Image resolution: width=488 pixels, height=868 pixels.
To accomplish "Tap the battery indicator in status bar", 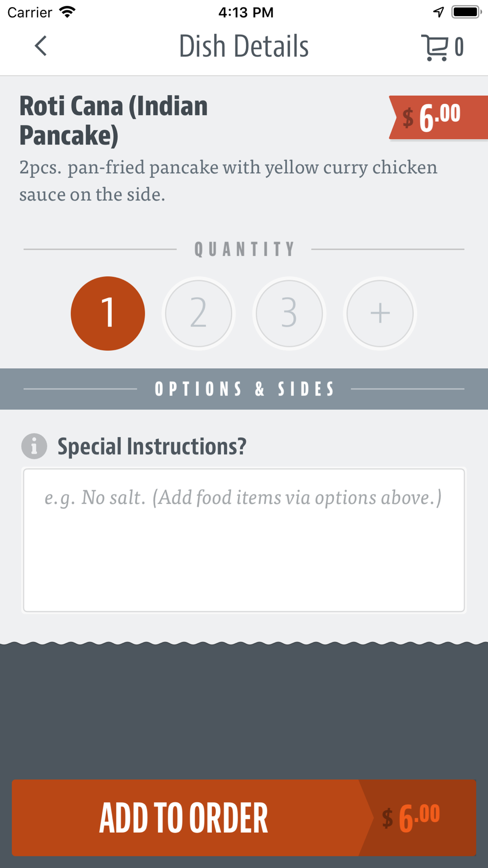I will pos(467,12).
